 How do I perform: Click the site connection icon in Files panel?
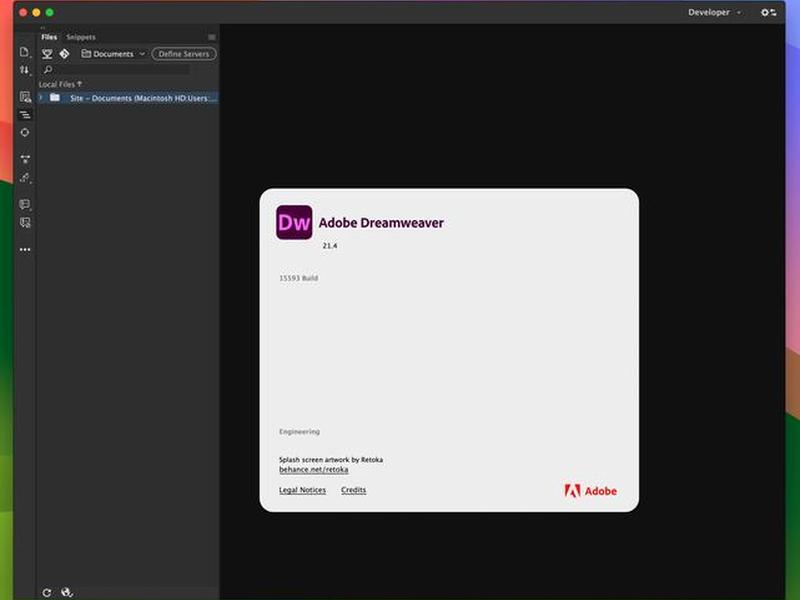point(47,54)
